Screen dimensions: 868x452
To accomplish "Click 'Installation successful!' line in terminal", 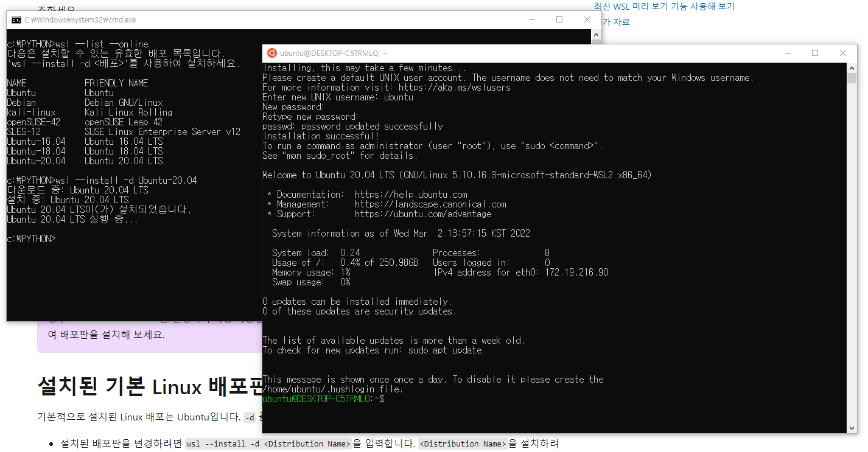I will 321,136.
